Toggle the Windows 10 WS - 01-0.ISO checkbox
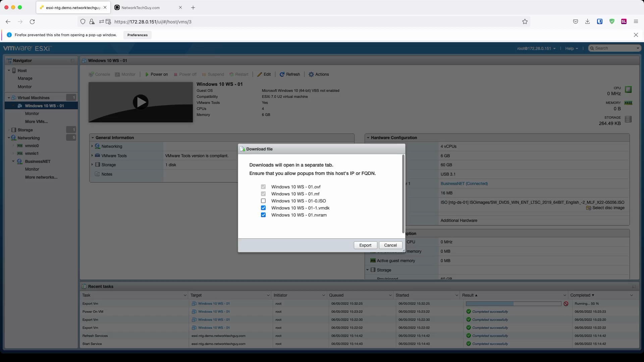Image resolution: width=644 pixels, height=362 pixels. pyautogui.click(x=263, y=201)
